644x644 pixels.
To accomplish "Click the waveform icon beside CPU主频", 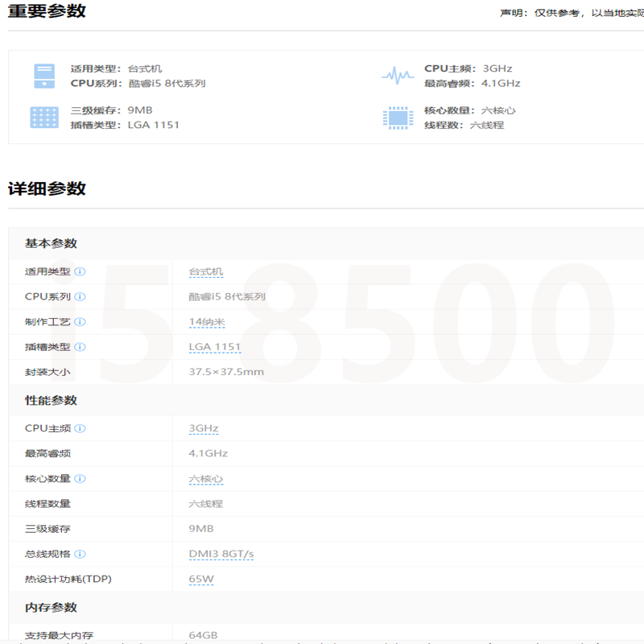I will pos(398,75).
